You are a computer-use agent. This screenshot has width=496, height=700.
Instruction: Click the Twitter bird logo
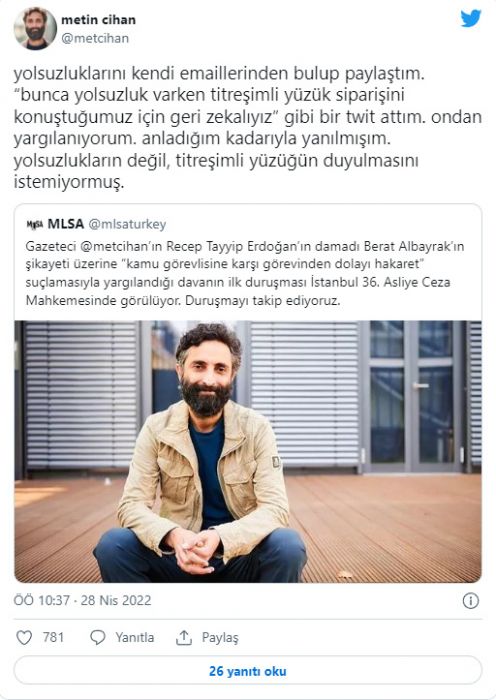[471, 18]
